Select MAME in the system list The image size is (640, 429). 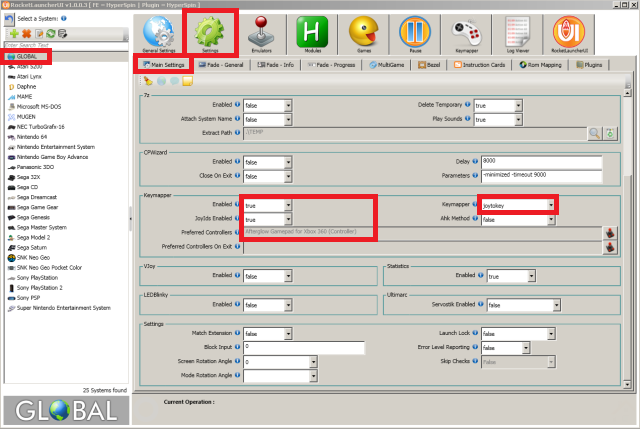(24, 97)
